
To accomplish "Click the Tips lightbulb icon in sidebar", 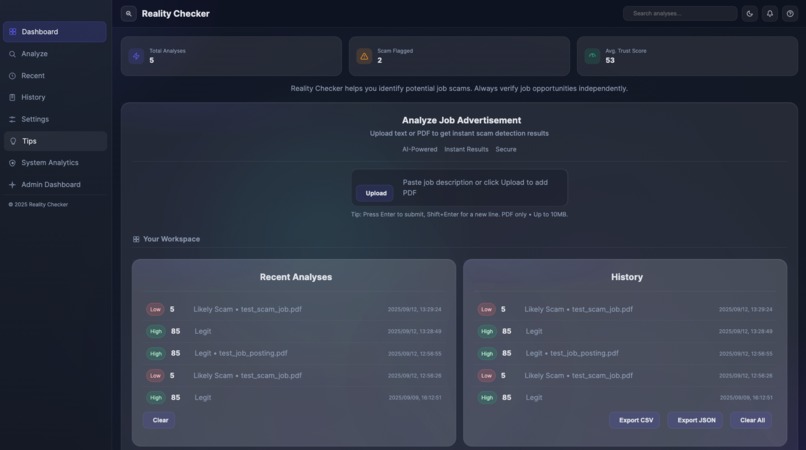I will tap(13, 141).
